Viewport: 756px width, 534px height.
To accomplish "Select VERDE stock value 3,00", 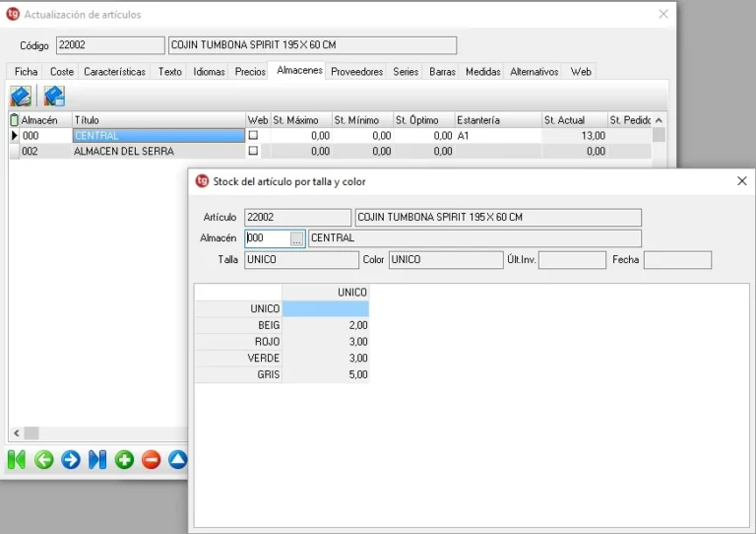I will (x=326, y=358).
